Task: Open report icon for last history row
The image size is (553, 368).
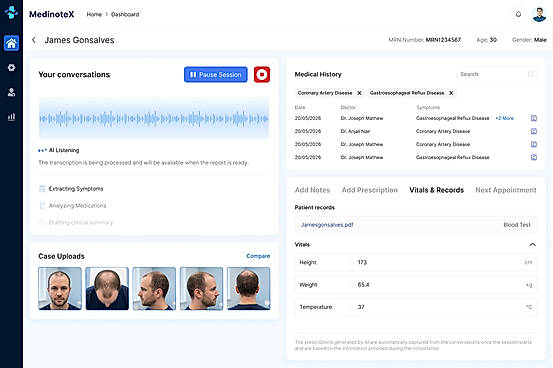Action: click(x=534, y=157)
